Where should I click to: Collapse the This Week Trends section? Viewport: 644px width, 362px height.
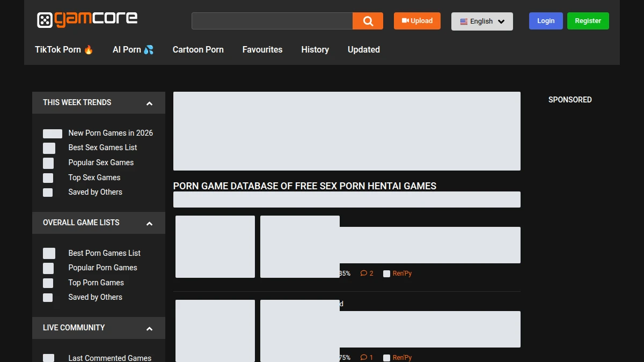click(x=149, y=104)
